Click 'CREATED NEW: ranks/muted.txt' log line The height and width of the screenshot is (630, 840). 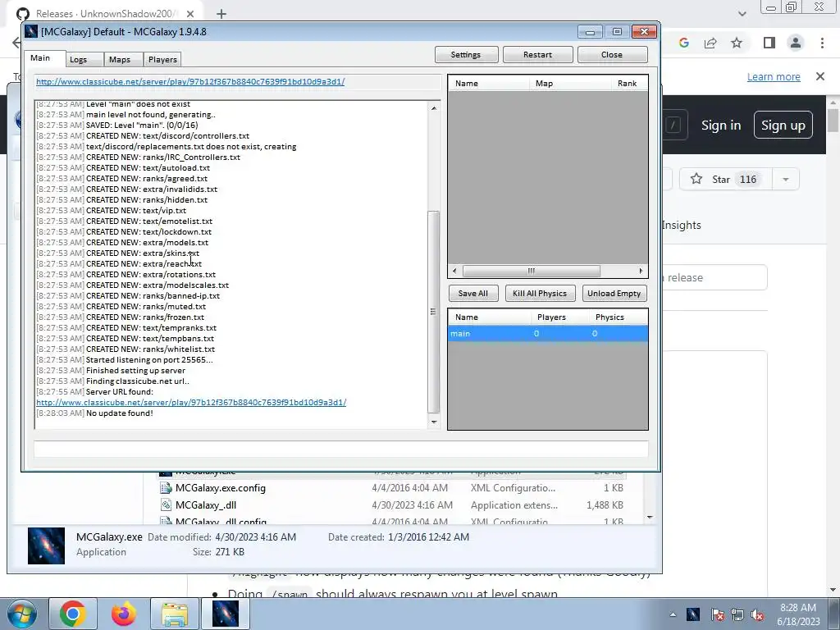pos(146,307)
